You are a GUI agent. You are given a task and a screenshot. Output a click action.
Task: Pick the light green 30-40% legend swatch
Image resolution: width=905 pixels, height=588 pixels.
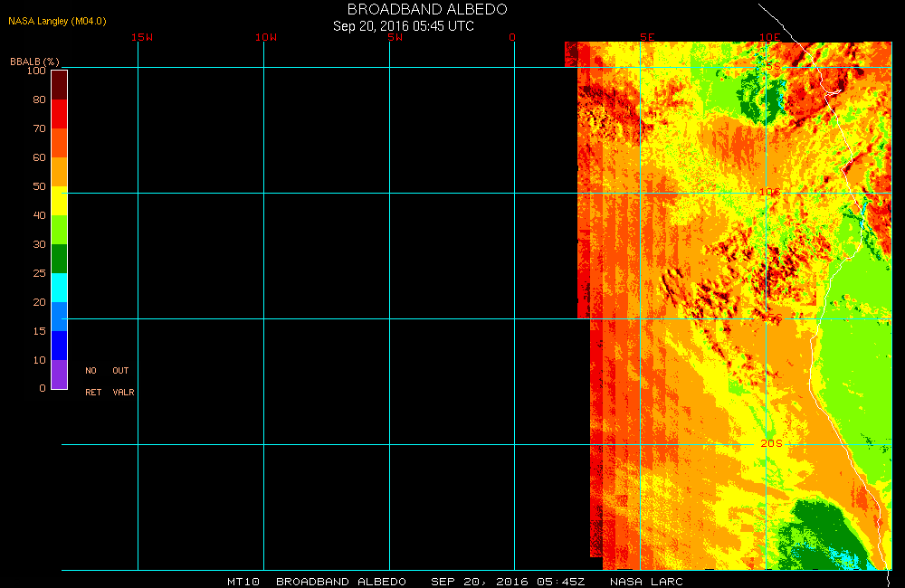click(x=59, y=230)
